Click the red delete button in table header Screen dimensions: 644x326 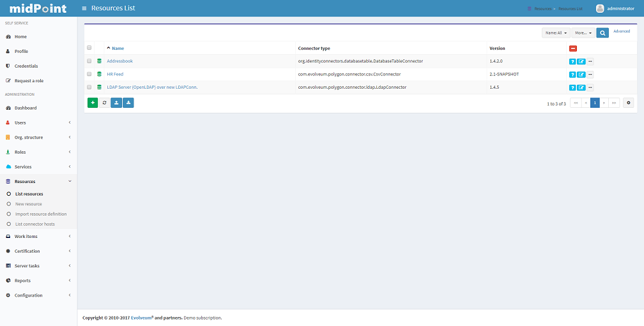(x=573, y=48)
